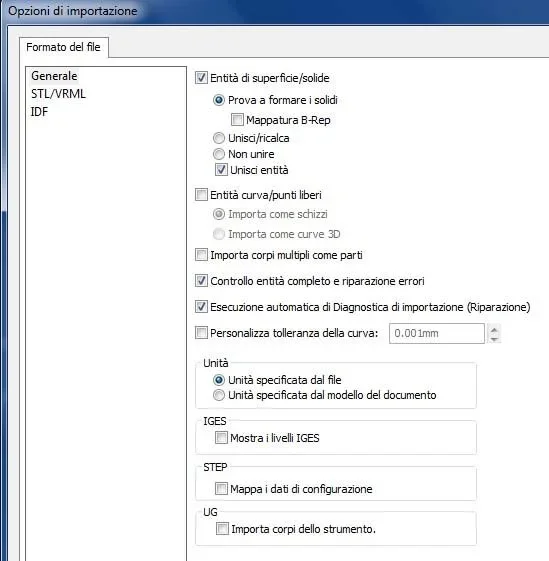Increase tolerance with the spinner up arrow

click(494, 329)
